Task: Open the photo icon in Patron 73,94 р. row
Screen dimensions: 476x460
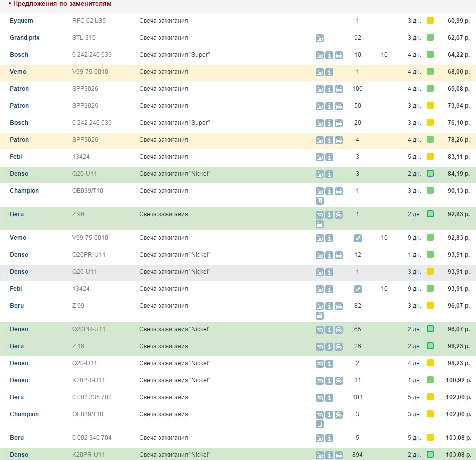Action: (x=319, y=106)
